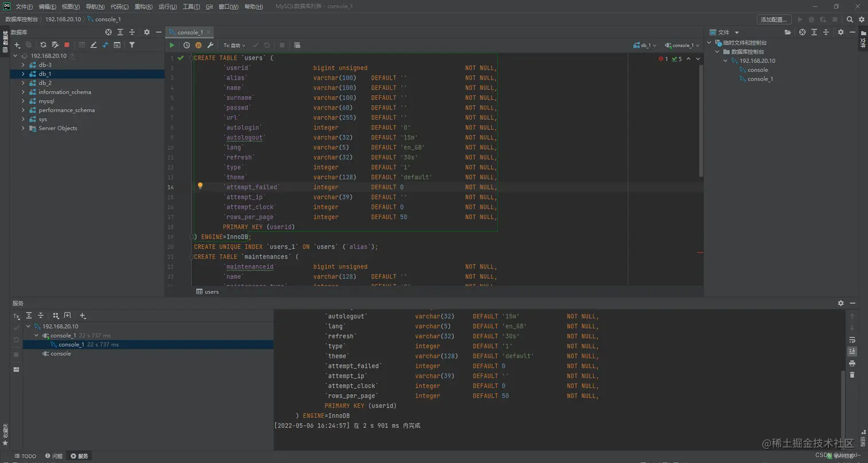
Task: Refresh the database tree
Action: point(43,45)
